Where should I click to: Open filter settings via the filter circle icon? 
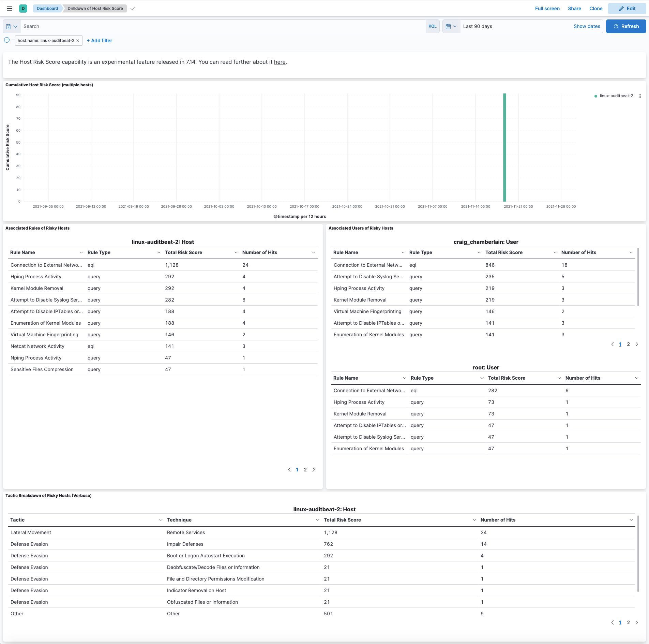7,40
